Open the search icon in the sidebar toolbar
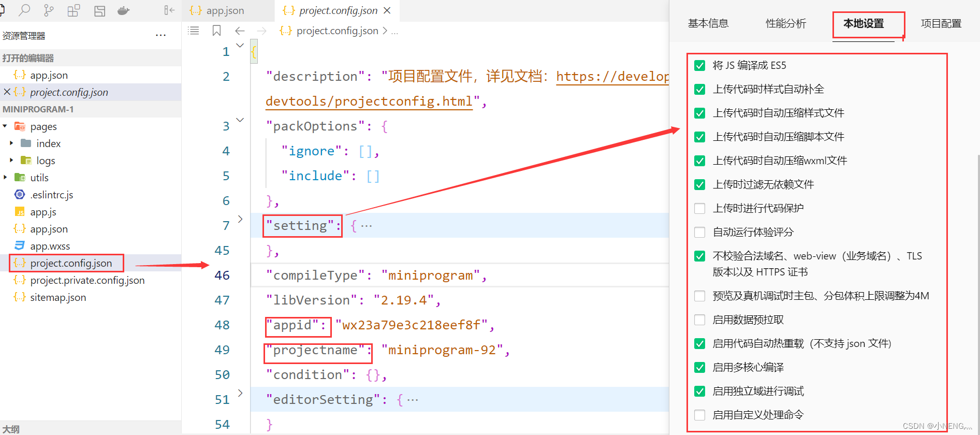 [24, 10]
